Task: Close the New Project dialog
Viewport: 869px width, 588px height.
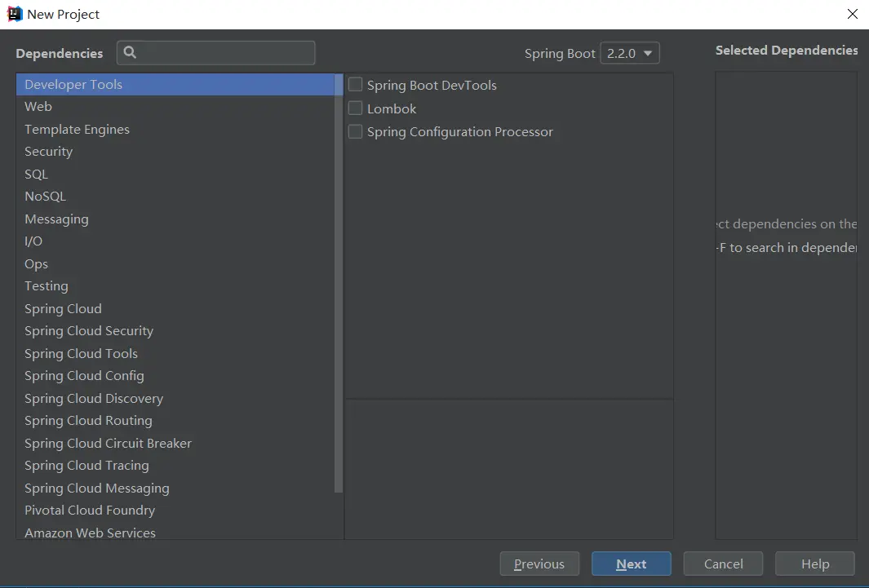Action: coord(853,14)
